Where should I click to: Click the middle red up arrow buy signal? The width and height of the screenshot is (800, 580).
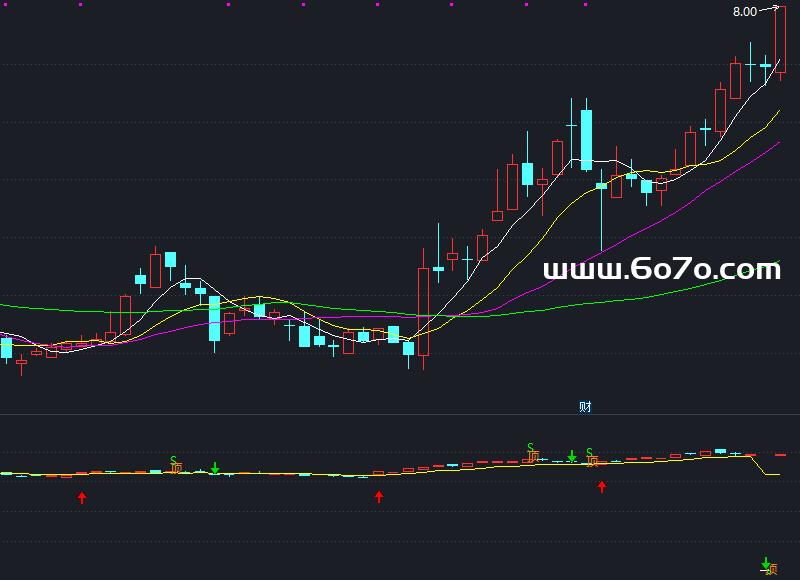tap(379, 497)
